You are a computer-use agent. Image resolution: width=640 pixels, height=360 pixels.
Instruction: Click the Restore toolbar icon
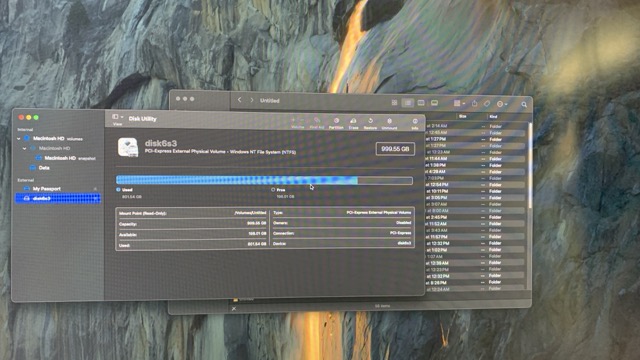point(370,121)
